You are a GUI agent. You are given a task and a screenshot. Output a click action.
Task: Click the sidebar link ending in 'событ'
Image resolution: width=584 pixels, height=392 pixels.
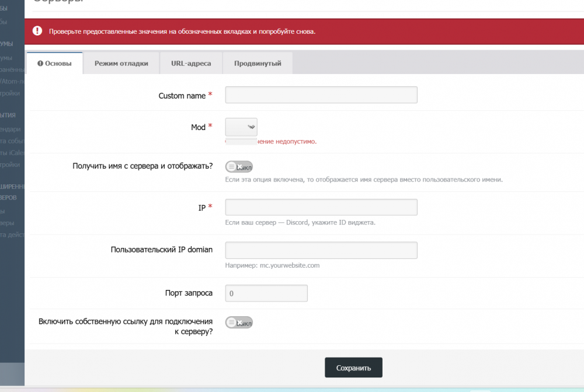click(x=12, y=141)
